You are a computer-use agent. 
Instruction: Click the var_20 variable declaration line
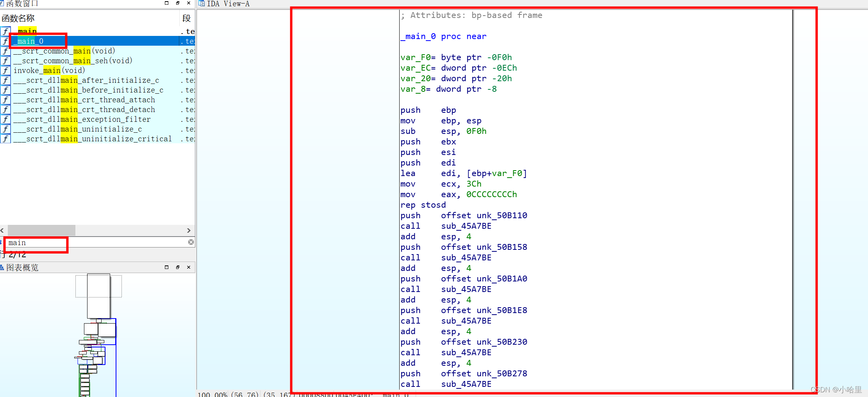[x=456, y=78]
